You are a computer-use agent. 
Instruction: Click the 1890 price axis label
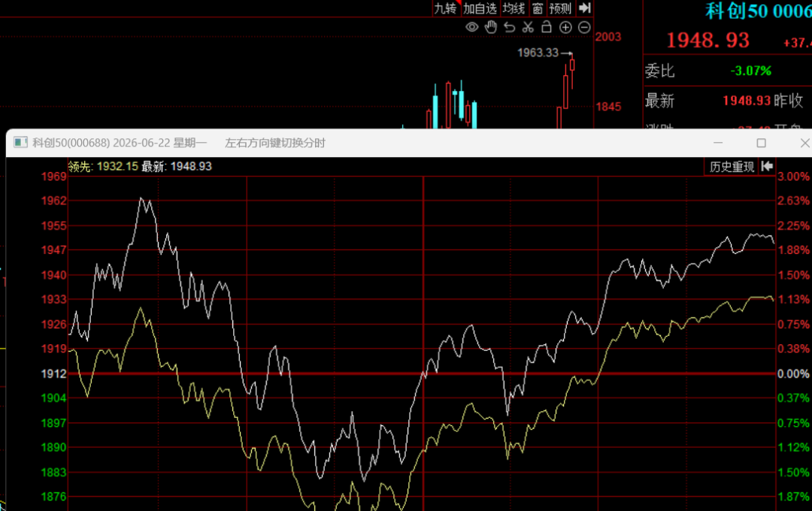click(x=54, y=447)
